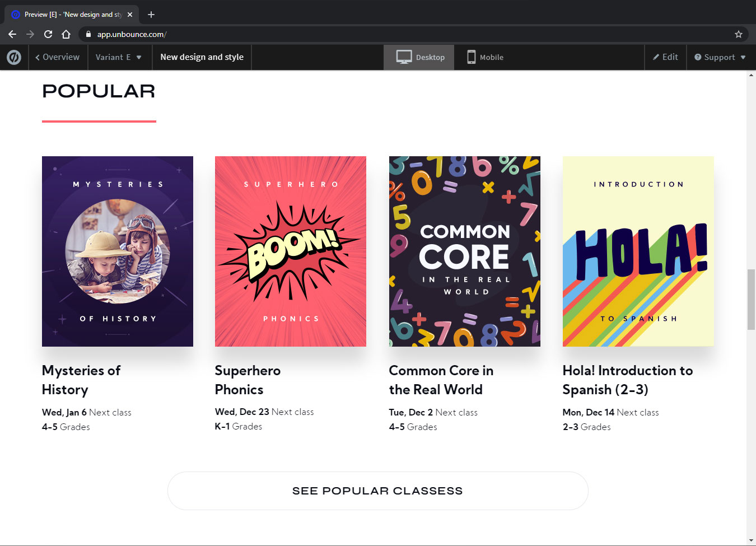Viewport: 756px width, 546px height.
Task: Open the Mysteries of History cover image
Action: [x=118, y=251]
